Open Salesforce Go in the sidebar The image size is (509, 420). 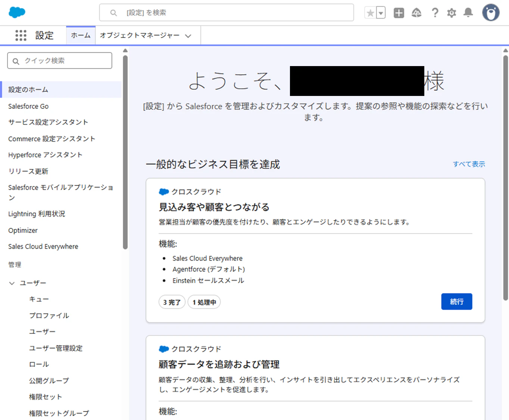[28, 106]
